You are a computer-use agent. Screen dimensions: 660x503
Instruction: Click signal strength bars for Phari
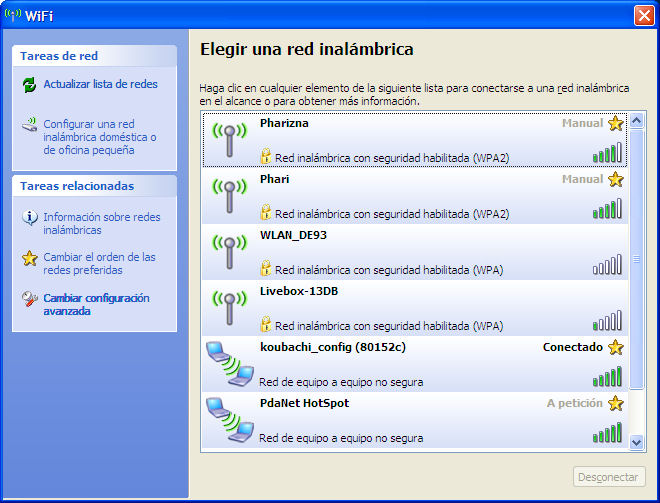pos(607,208)
